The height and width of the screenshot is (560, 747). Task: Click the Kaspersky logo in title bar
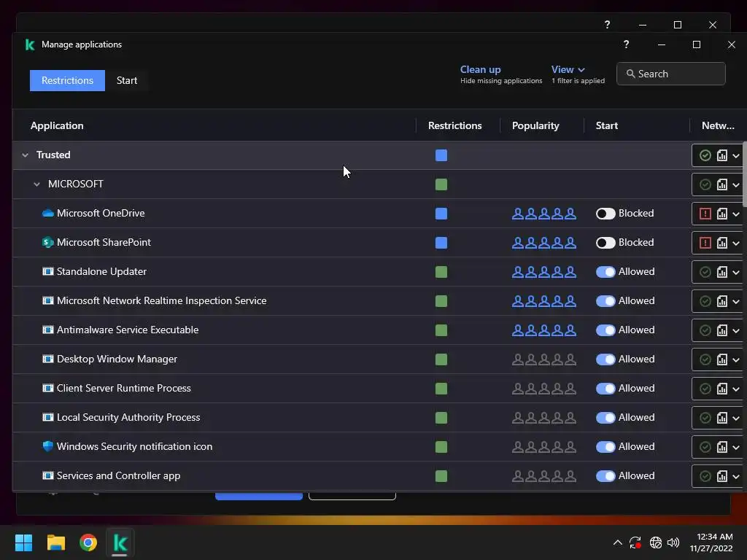30,44
